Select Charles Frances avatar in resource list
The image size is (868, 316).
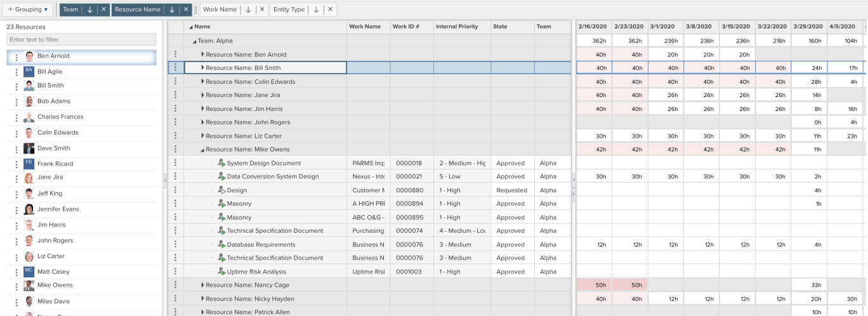[29, 117]
